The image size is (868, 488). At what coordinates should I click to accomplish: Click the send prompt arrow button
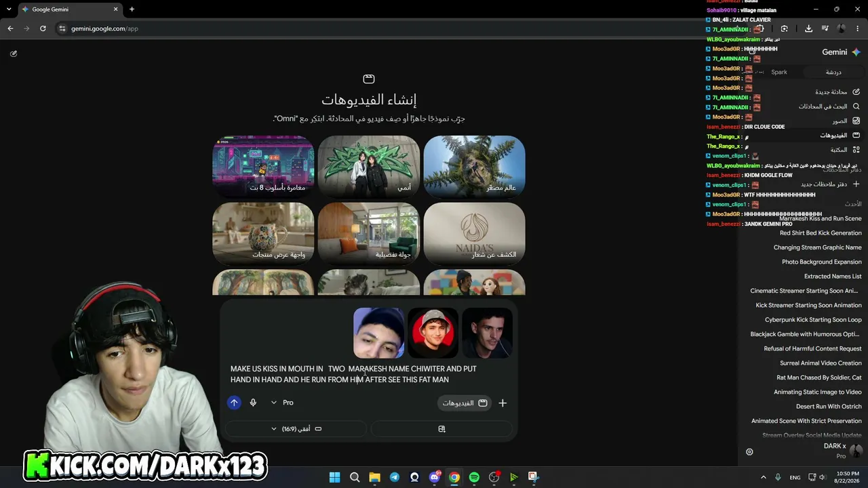tap(234, 403)
